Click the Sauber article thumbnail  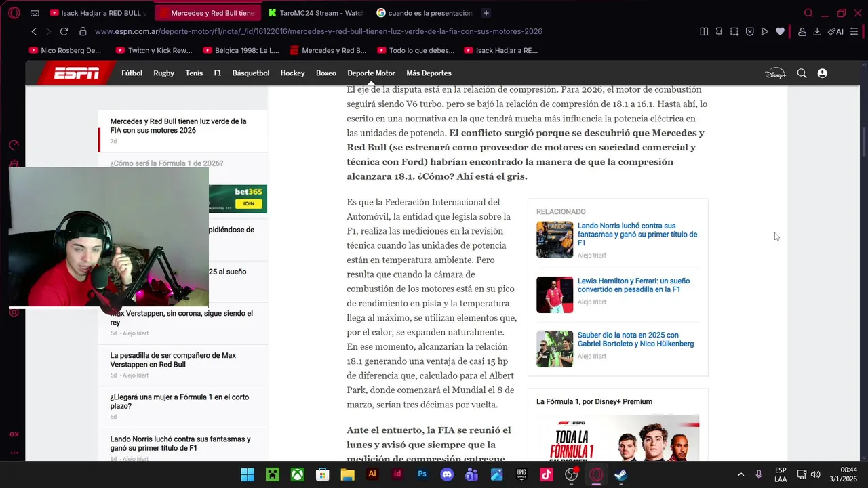tap(555, 349)
